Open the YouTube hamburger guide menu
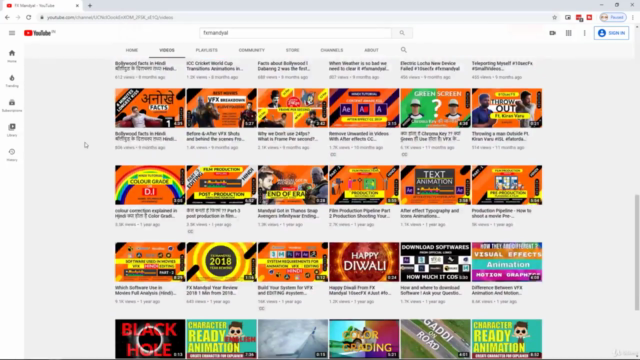640x360 pixels. coord(12,33)
